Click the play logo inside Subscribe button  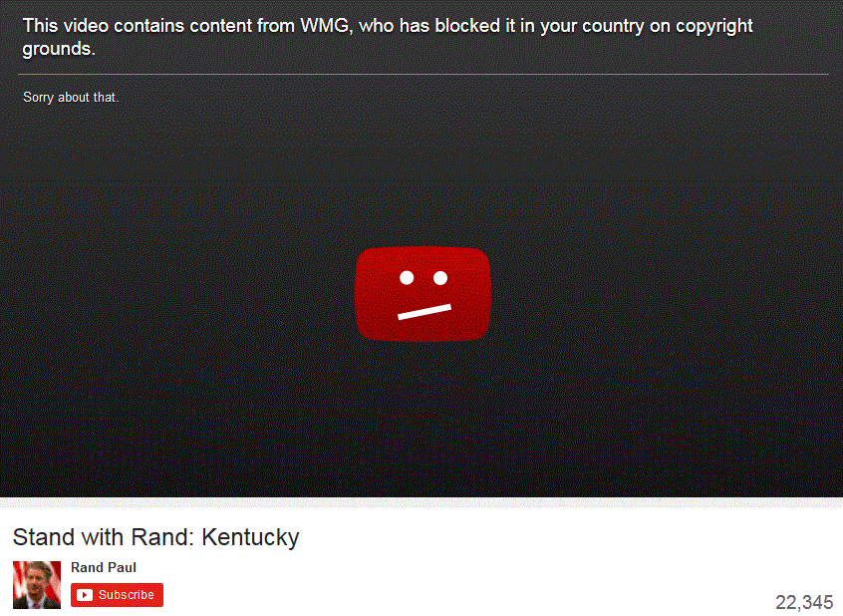85,594
